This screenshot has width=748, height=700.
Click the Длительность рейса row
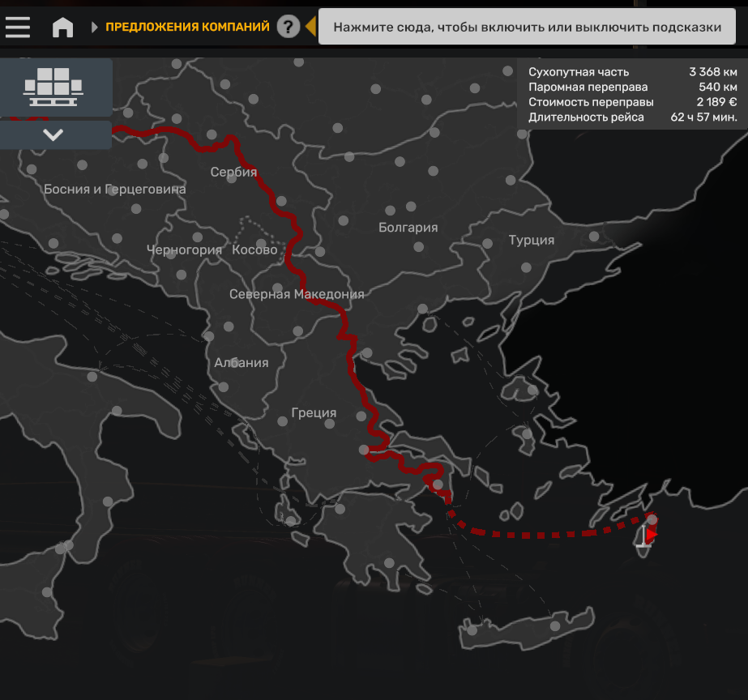(632, 117)
